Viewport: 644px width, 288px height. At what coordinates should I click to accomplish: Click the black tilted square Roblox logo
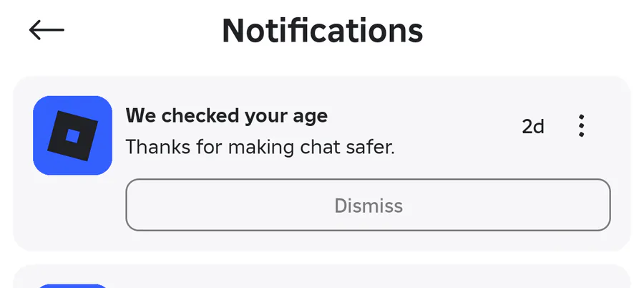pos(72,135)
